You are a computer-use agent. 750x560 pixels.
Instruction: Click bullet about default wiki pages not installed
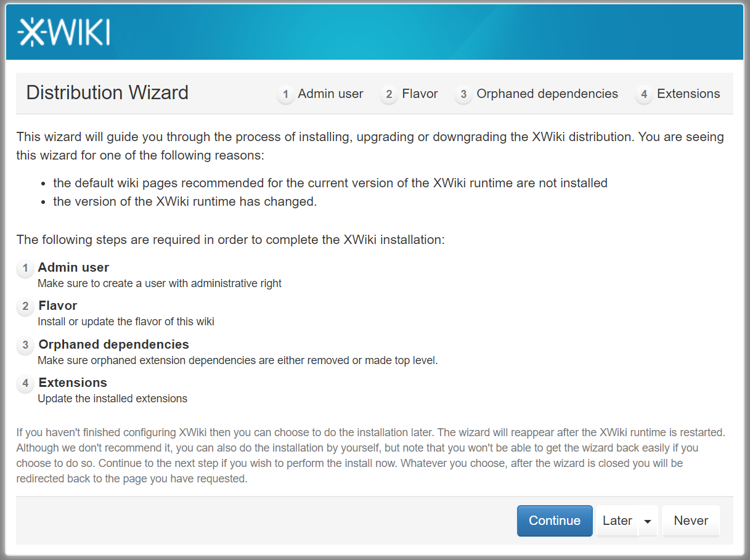[330, 183]
